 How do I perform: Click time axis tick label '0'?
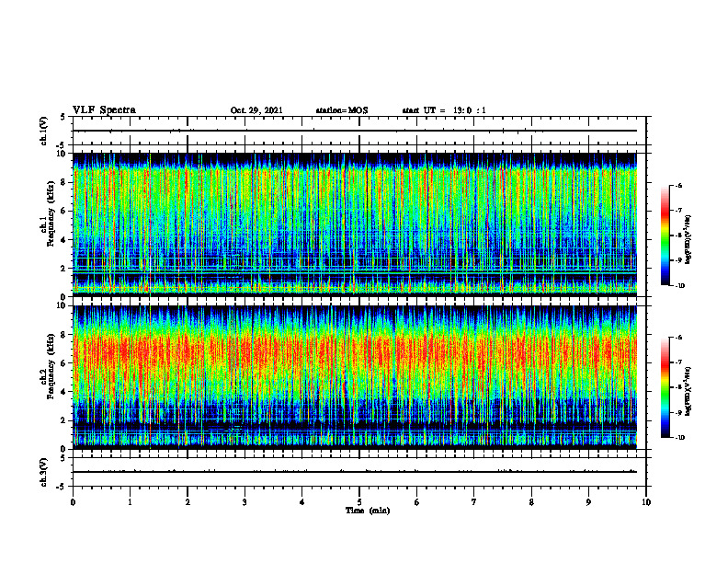[73, 502]
